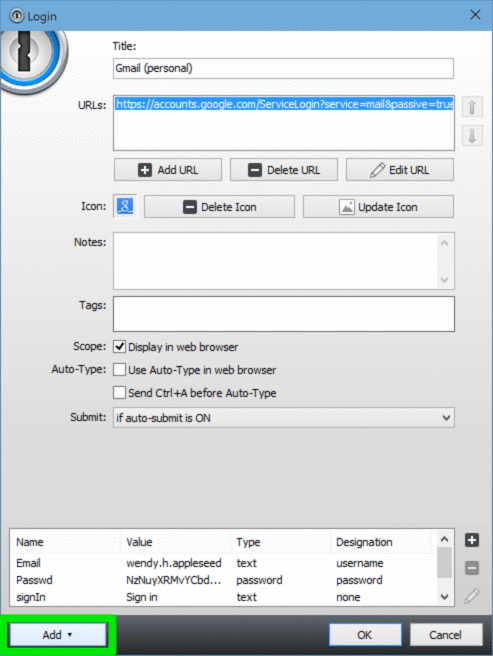Click Add URL button
This screenshot has height=656, width=493.
(x=168, y=170)
